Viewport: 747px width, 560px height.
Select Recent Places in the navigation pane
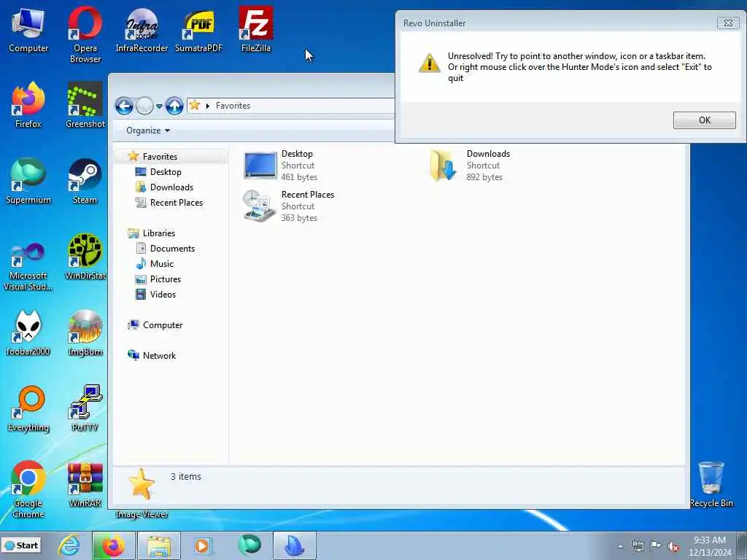[177, 203]
